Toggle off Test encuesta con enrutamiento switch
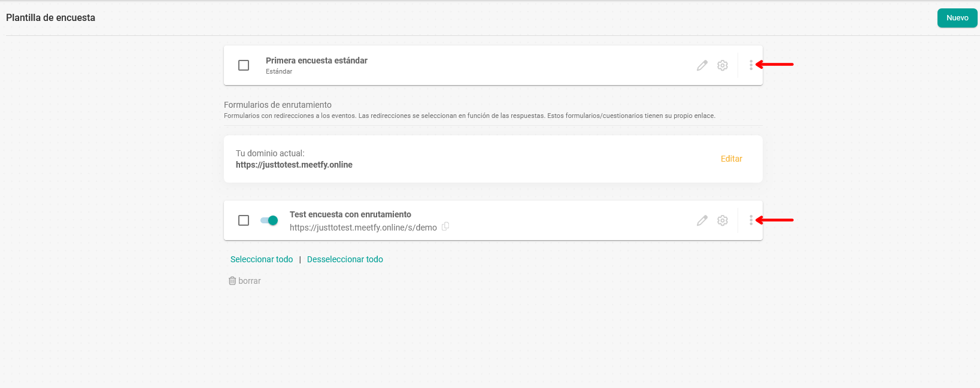The width and height of the screenshot is (980, 388). click(269, 220)
